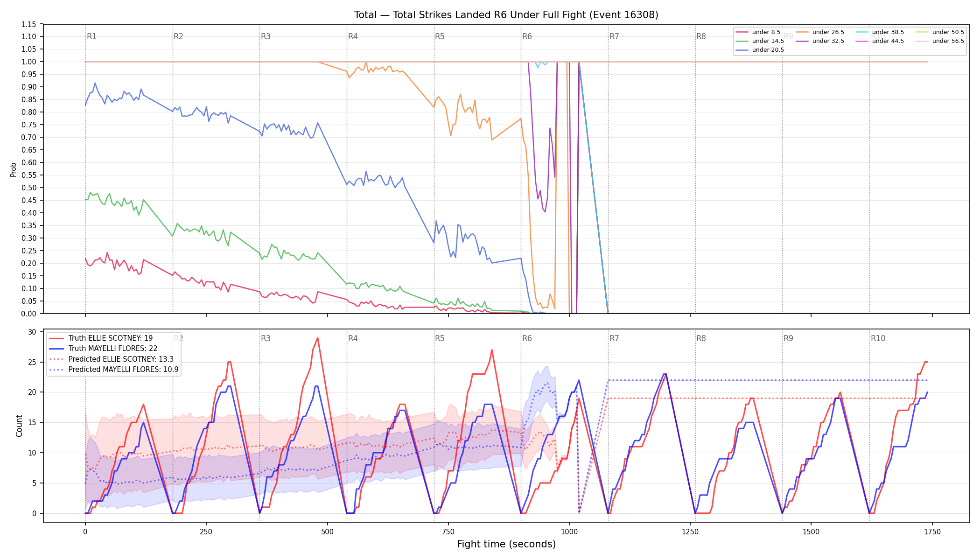Select the 'under 56.5' legend entry
Viewport: 980px width, 560px height.
coord(940,41)
